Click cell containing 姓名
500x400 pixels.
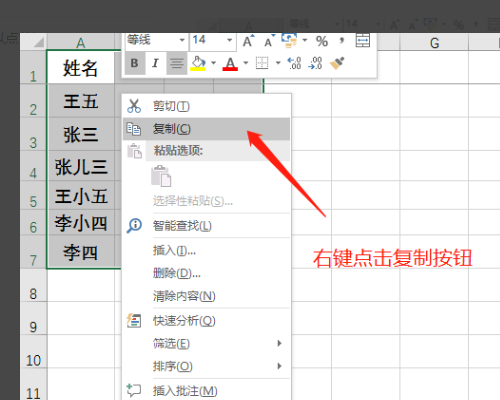80,67
